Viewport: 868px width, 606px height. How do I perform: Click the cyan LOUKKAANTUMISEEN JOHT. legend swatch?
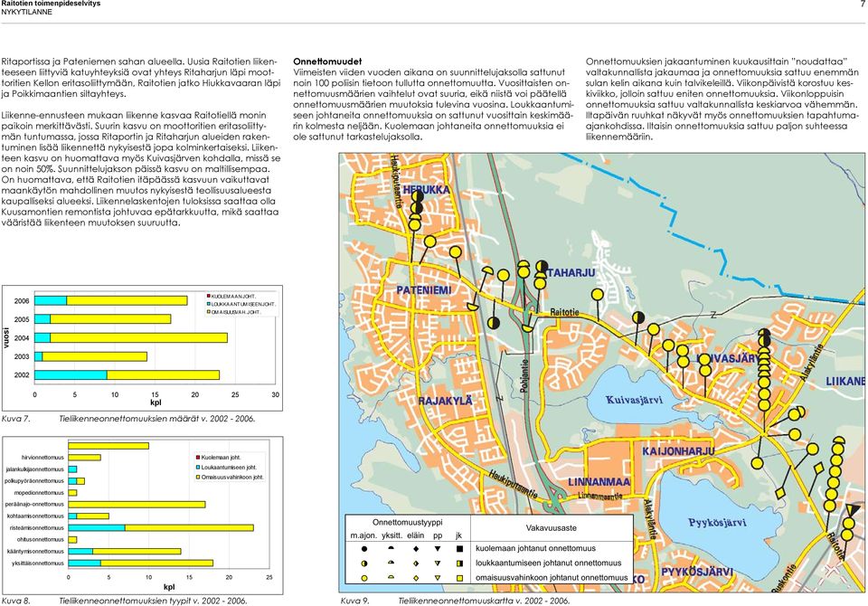tap(209, 304)
